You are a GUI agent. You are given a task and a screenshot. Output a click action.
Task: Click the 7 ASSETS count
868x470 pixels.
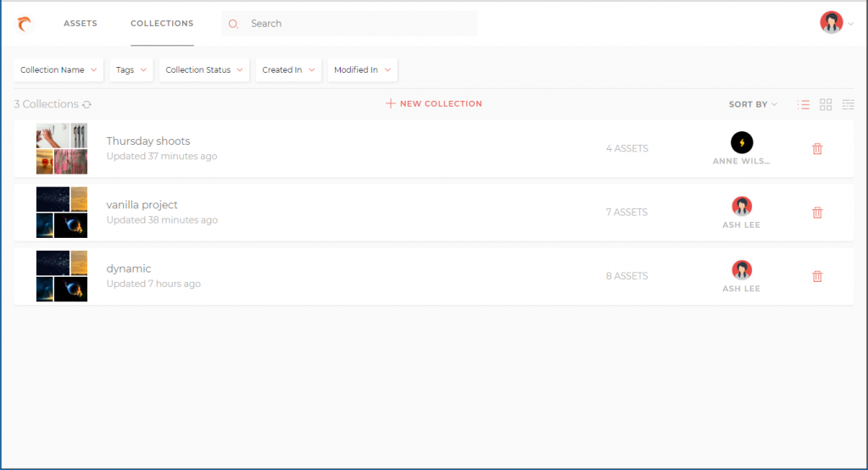pyautogui.click(x=626, y=212)
